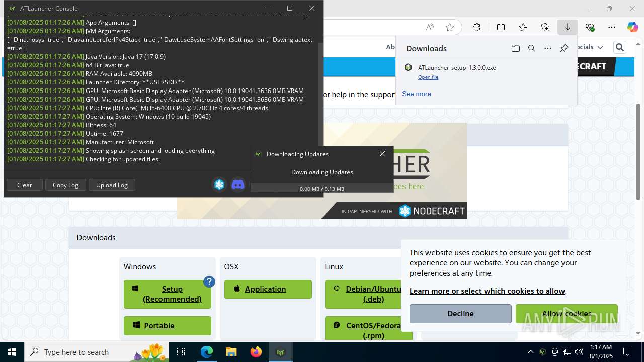Click ATLauncher Console vertical scrollbar

(320, 93)
